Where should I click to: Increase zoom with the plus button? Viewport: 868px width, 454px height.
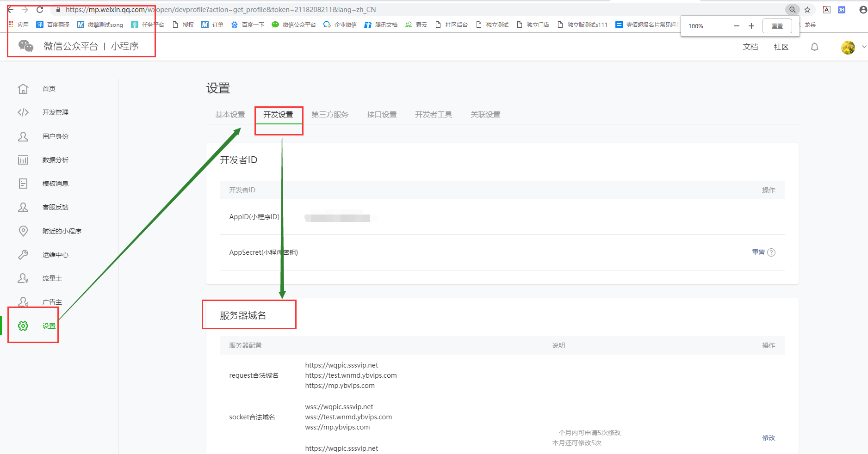point(751,26)
